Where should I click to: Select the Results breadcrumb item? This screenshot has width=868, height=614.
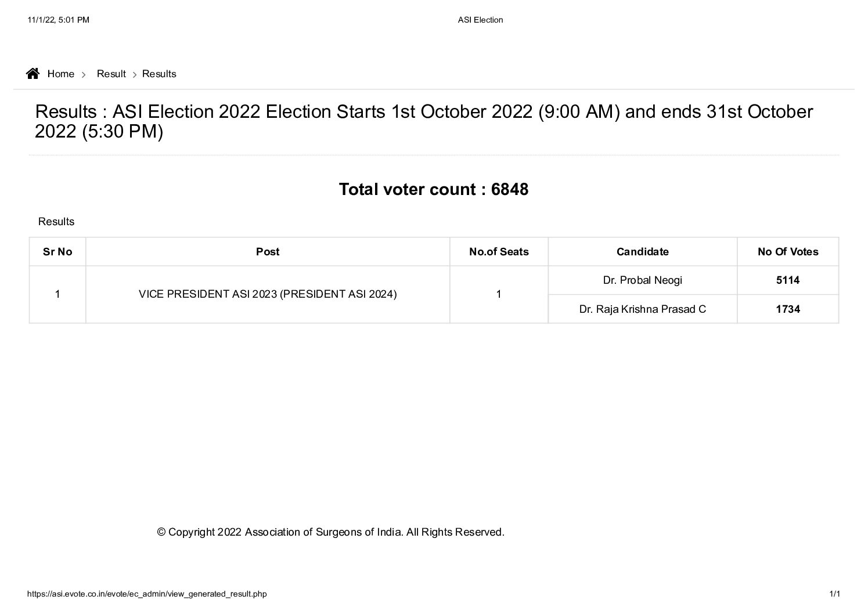point(159,74)
